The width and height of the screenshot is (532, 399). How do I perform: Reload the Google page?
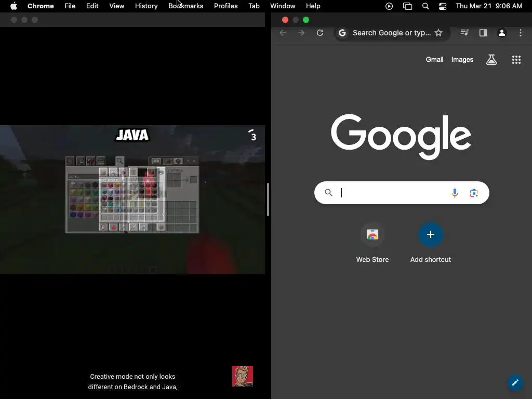tap(320, 33)
